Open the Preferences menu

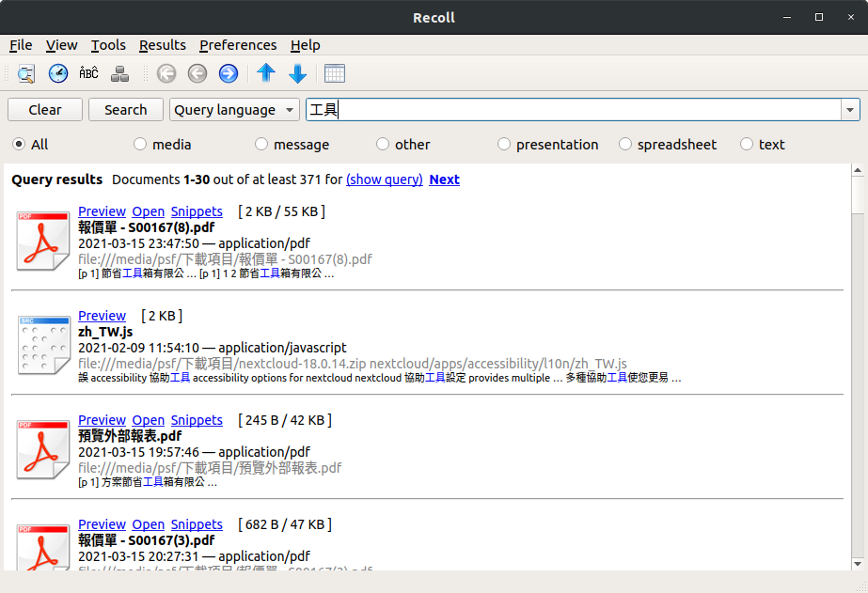(x=237, y=45)
